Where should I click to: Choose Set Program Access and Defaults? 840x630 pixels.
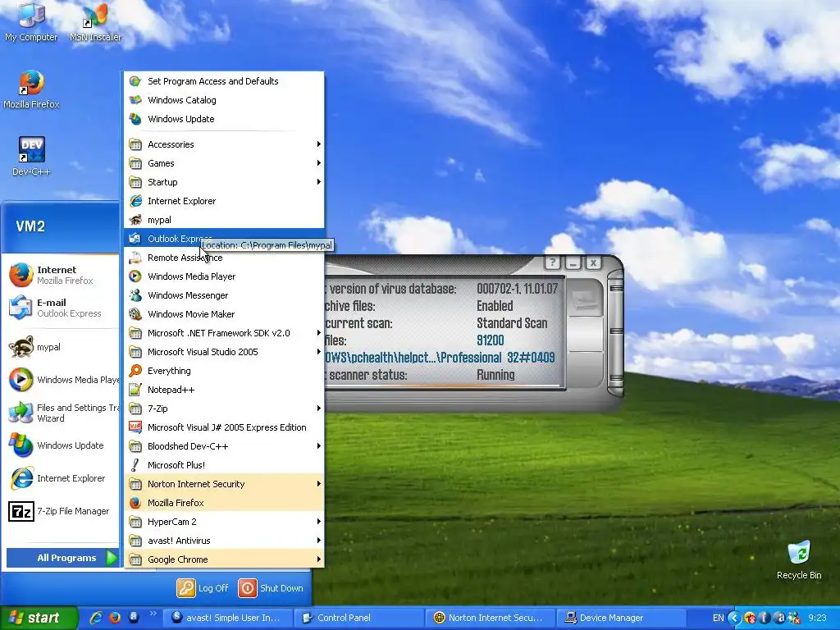224,81
